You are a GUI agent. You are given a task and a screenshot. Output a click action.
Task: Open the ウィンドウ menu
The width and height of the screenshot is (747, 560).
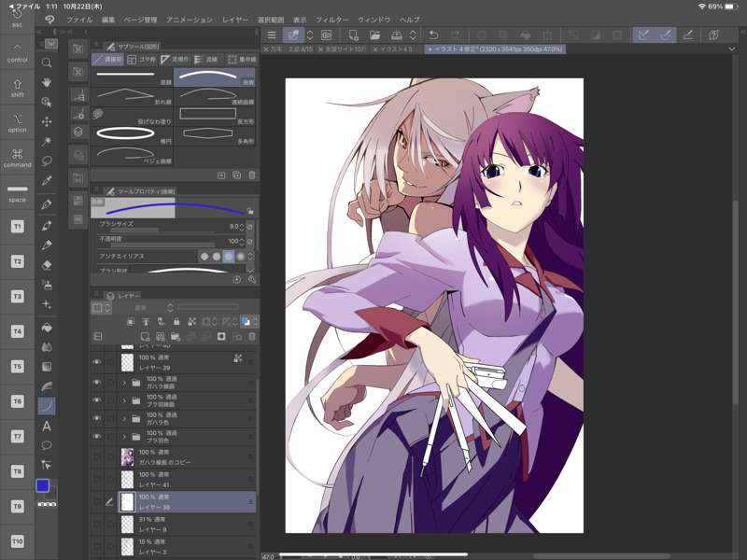[x=374, y=20]
